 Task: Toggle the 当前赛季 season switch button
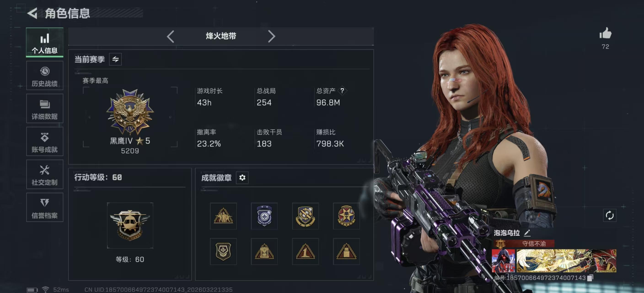pos(115,59)
